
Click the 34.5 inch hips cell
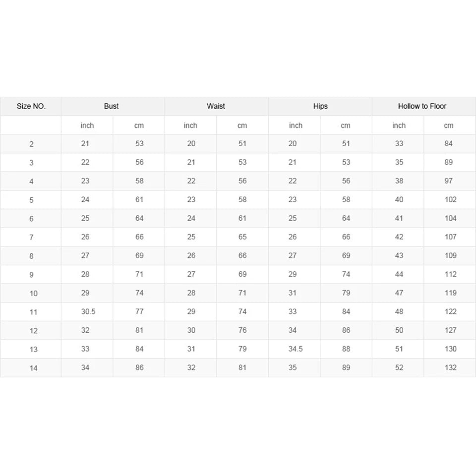point(296,349)
